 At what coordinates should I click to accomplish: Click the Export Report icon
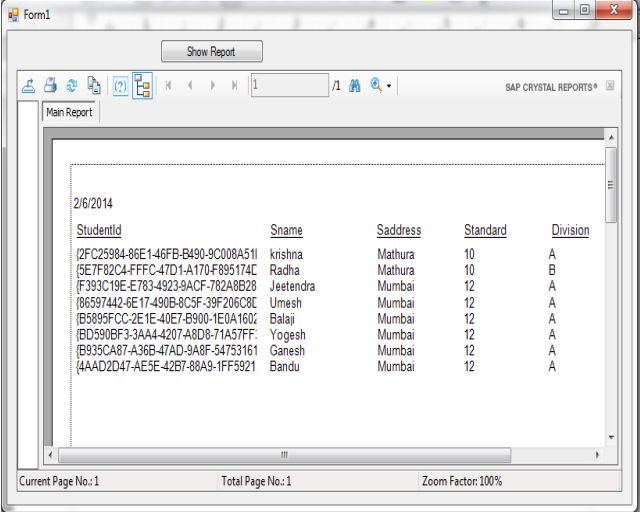(29, 87)
